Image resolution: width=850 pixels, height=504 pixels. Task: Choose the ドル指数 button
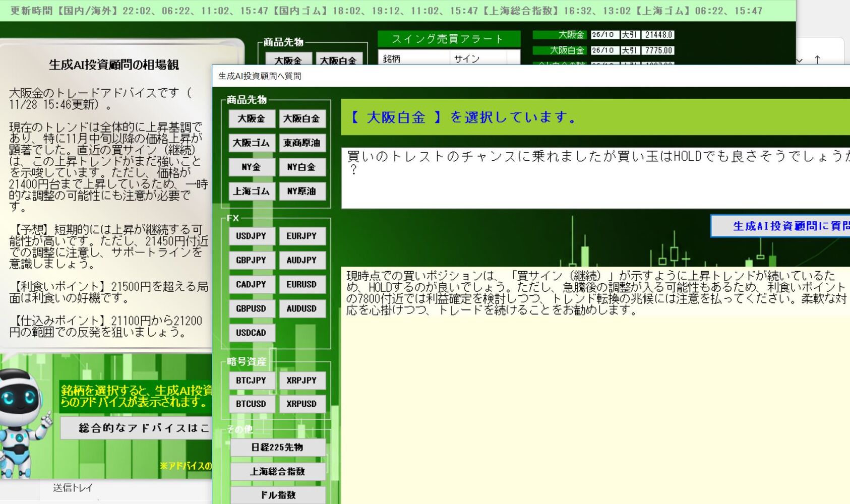[278, 495]
